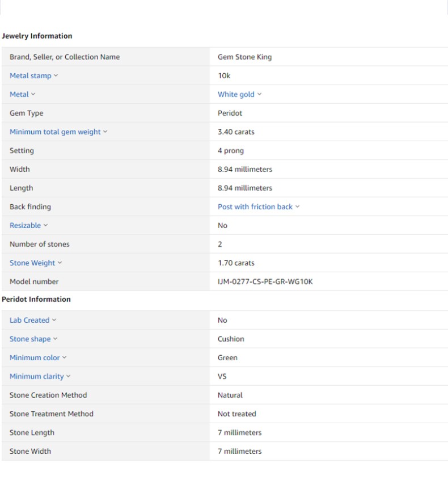Expand Minimum total gem weight details
Viewport: 448px width, 493px height.
(x=58, y=132)
